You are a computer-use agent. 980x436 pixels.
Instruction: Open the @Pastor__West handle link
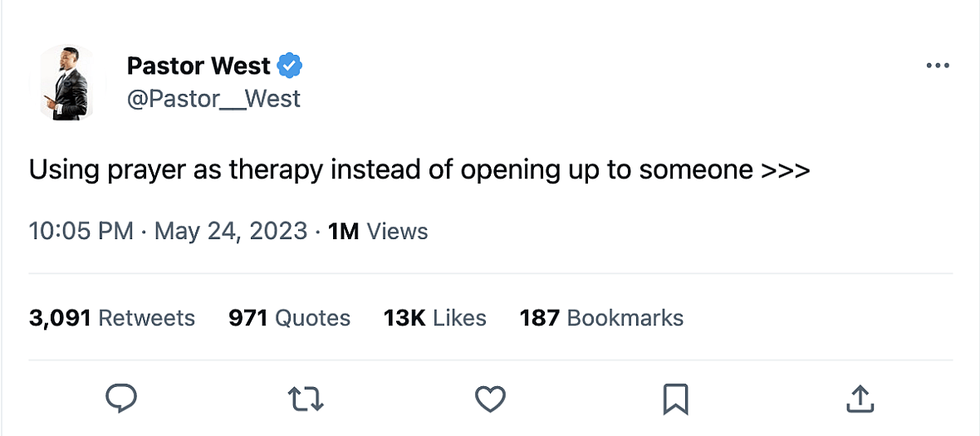(213, 99)
